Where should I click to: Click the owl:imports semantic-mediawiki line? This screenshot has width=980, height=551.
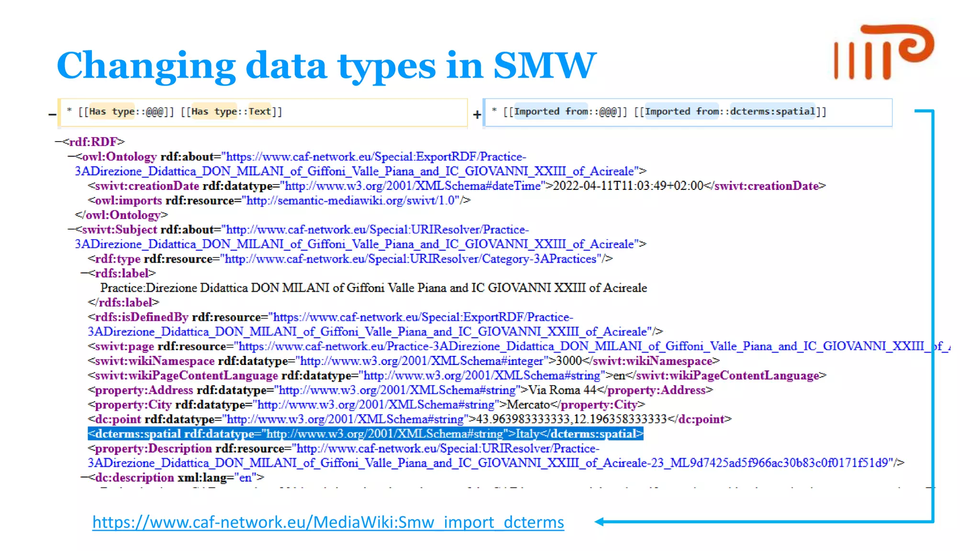(x=279, y=200)
